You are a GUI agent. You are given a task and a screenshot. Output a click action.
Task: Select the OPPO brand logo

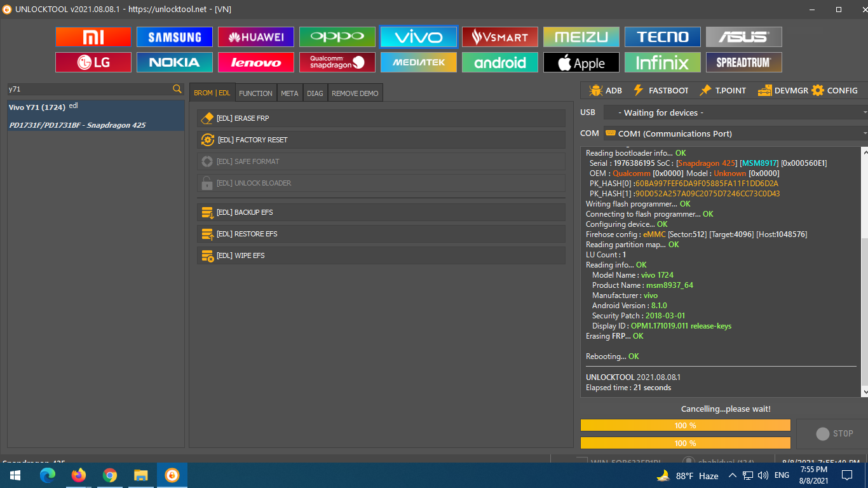[337, 37]
